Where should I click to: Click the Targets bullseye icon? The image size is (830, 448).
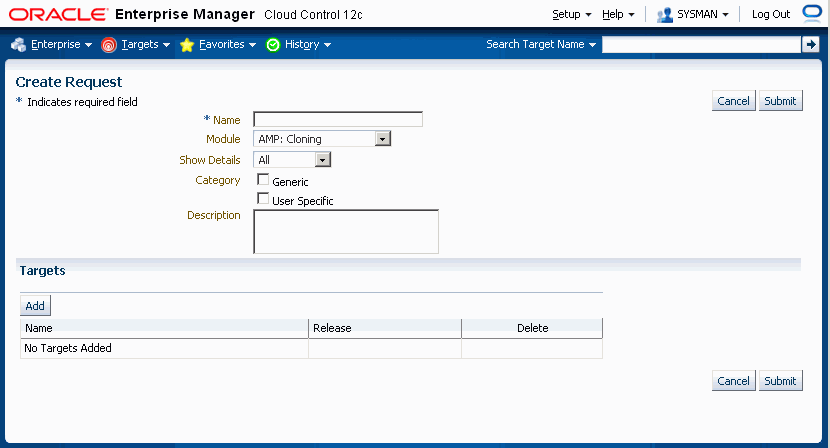pyautogui.click(x=109, y=45)
